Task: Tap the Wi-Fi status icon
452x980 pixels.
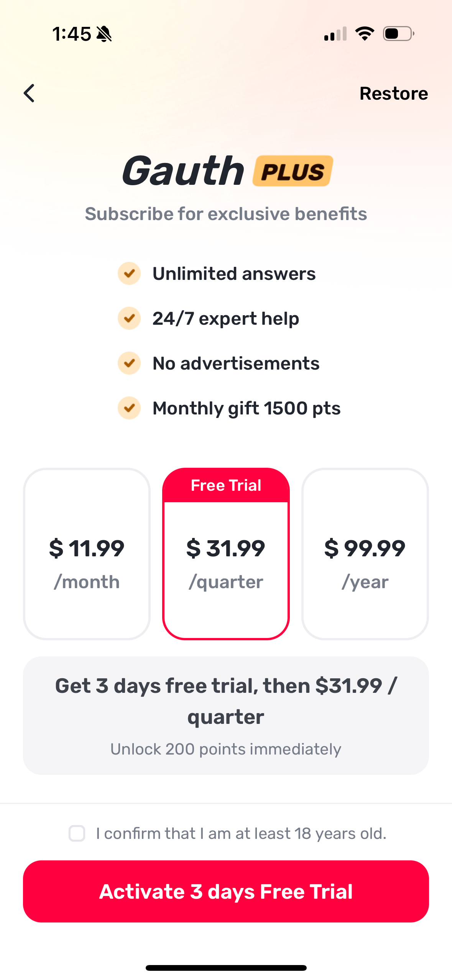Action: point(365,34)
